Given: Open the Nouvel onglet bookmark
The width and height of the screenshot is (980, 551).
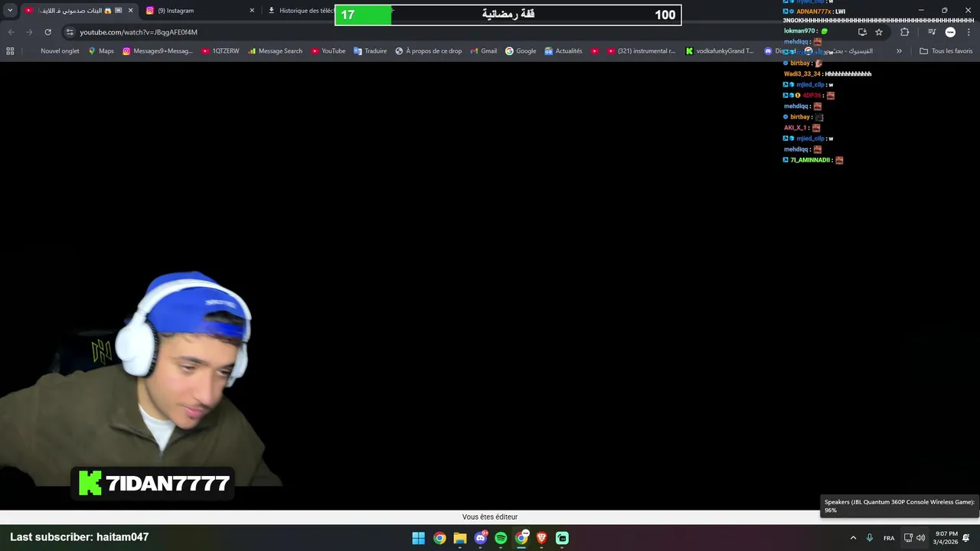Looking at the screenshot, I should point(60,51).
